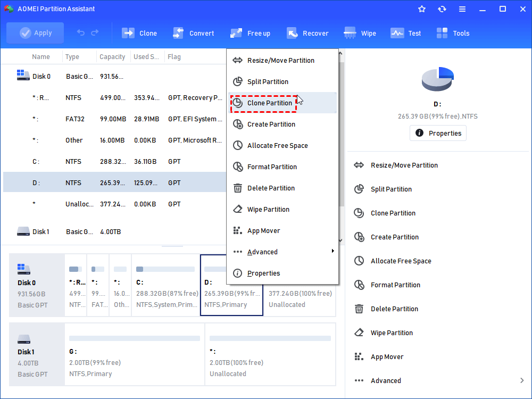Click the Capacity column header

click(x=112, y=57)
